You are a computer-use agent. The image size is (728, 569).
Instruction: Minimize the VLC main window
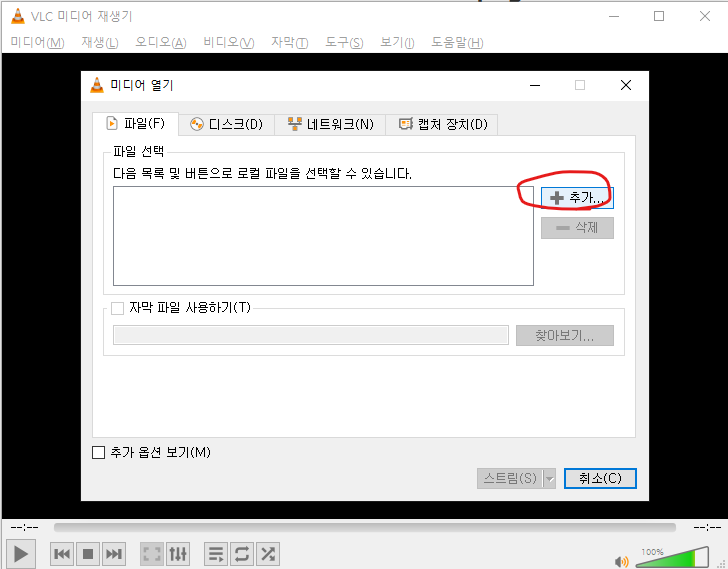pos(614,16)
